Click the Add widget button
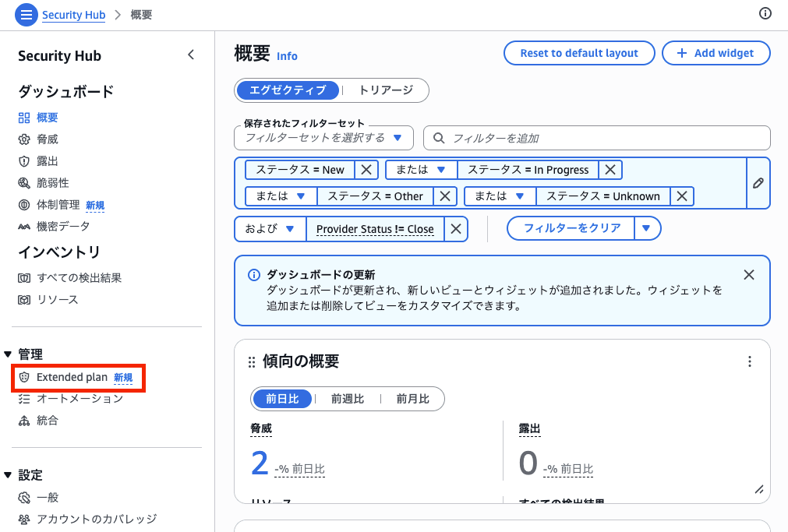Image resolution: width=788 pixels, height=532 pixels. pos(716,53)
